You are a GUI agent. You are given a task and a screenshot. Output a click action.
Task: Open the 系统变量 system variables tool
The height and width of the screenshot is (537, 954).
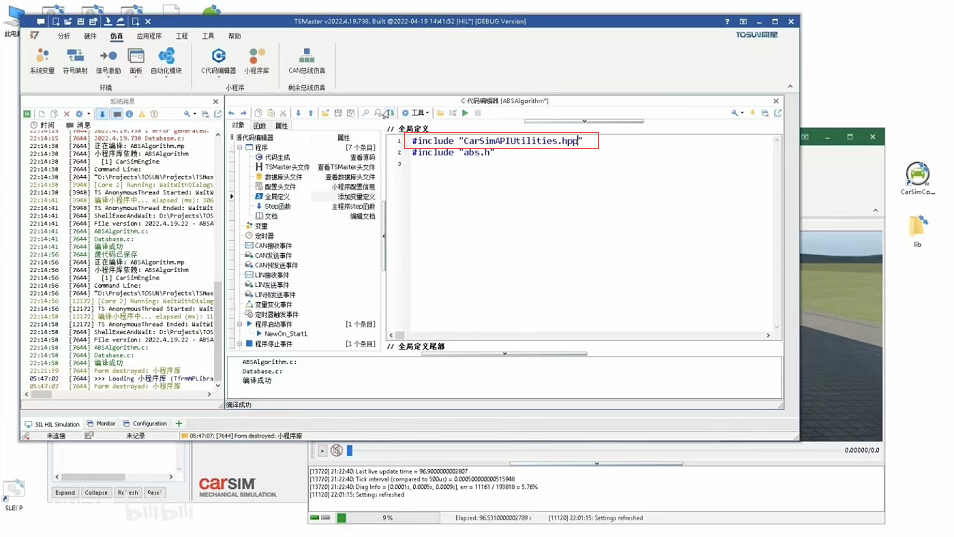point(42,61)
